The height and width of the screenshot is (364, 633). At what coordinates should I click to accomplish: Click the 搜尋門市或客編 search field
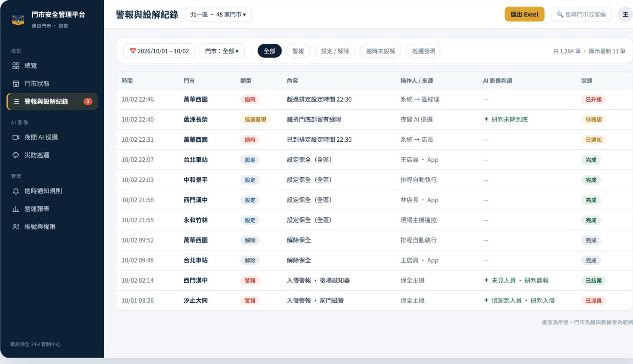[x=581, y=14]
